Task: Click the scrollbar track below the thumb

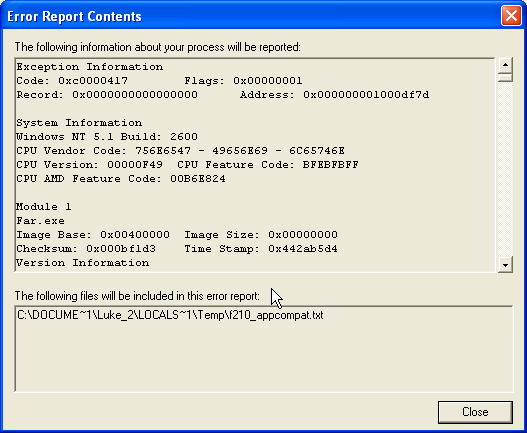Action: click(505, 169)
